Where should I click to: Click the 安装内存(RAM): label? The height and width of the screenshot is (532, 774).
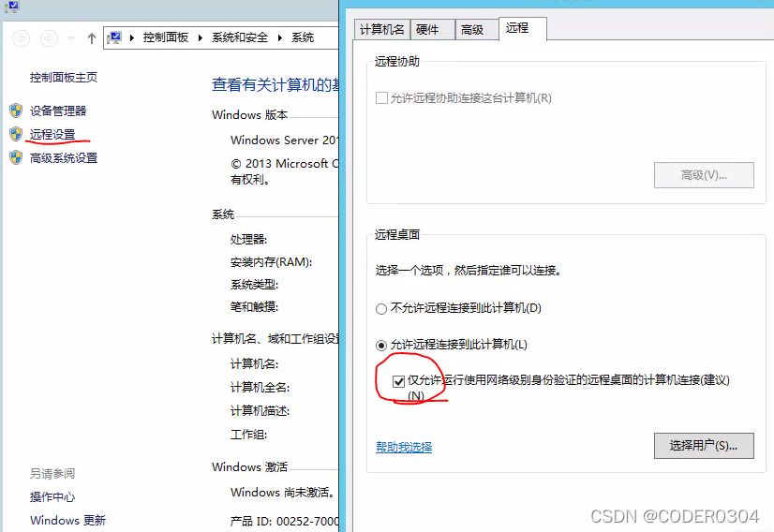tap(271, 262)
